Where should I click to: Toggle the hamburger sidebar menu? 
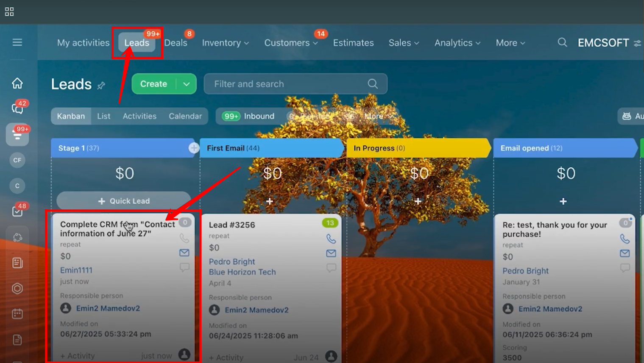(17, 42)
